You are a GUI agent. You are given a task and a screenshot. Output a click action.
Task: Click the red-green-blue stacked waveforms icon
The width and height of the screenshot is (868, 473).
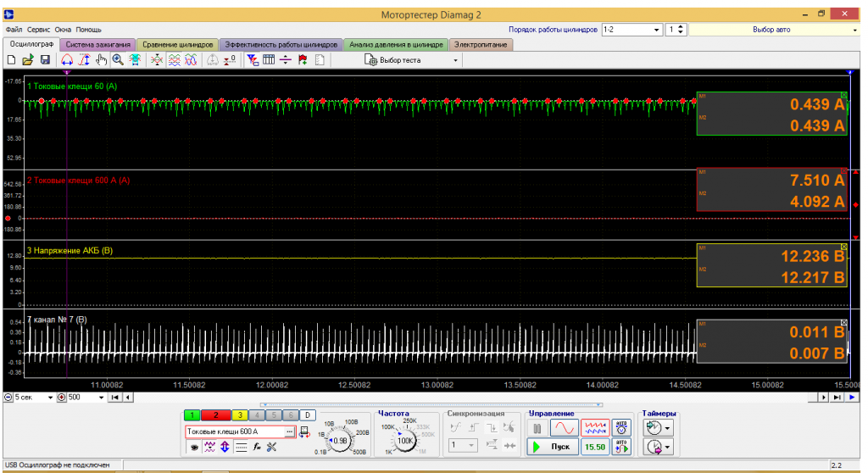175,60
